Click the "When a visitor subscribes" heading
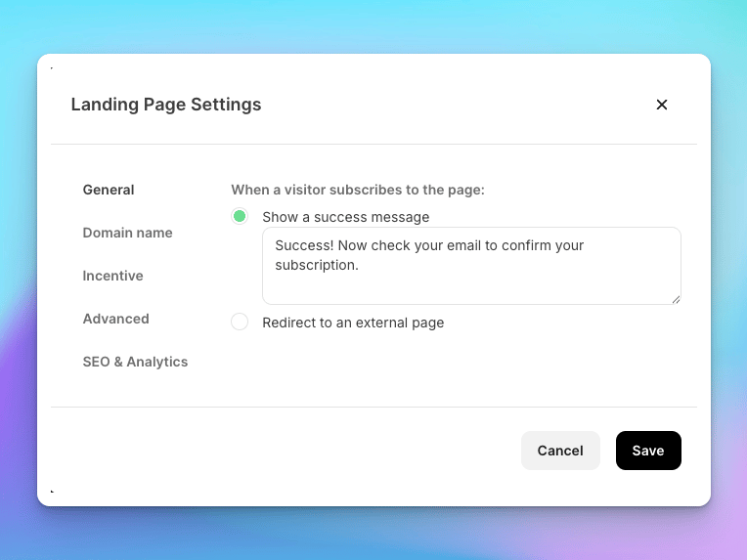This screenshot has width=747, height=560. coord(358,190)
